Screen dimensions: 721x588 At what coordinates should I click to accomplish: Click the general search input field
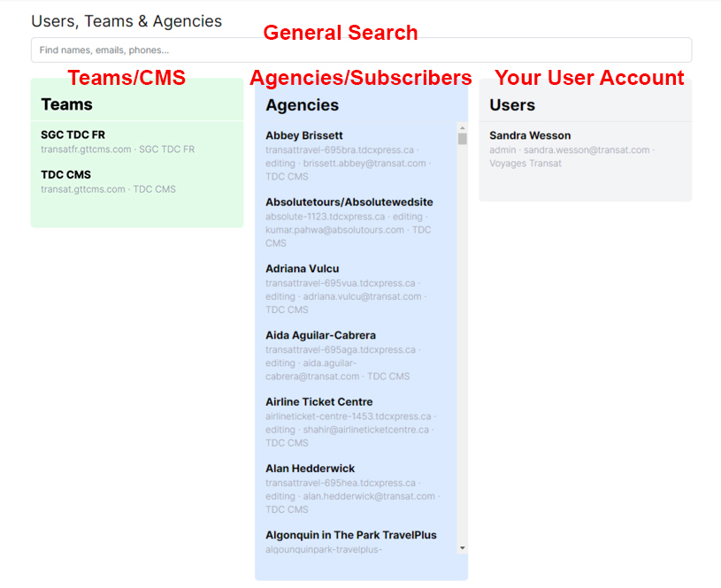click(361, 50)
